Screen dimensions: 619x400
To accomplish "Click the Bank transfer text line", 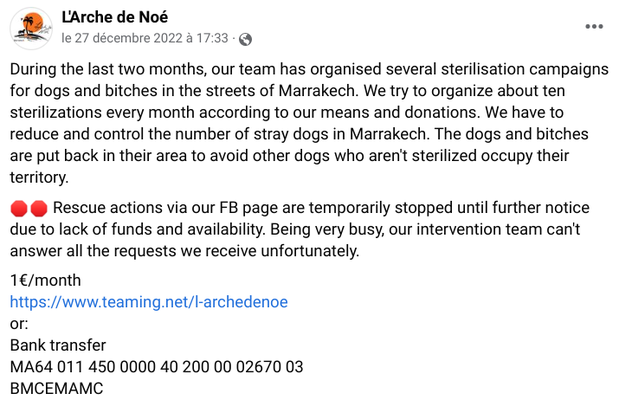I will click(58, 346).
